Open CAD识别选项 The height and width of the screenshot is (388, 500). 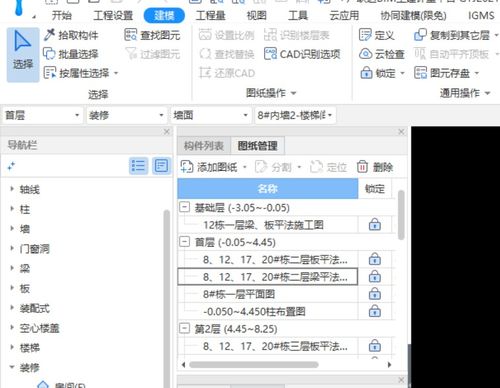coord(302,54)
